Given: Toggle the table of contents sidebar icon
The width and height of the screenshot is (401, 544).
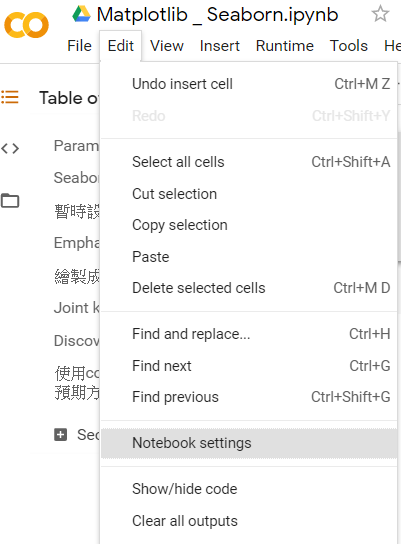Looking at the screenshot, I should click(10, 97).
